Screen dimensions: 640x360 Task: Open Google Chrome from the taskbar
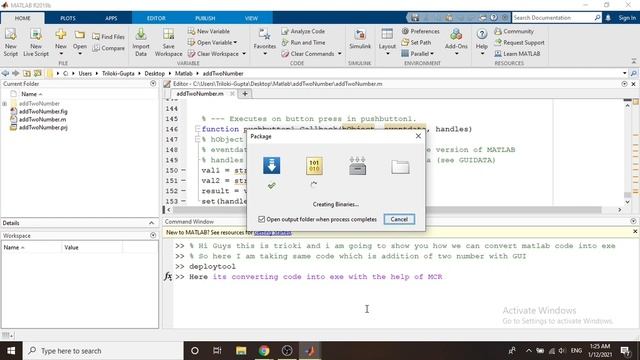(x=264, y=351)
